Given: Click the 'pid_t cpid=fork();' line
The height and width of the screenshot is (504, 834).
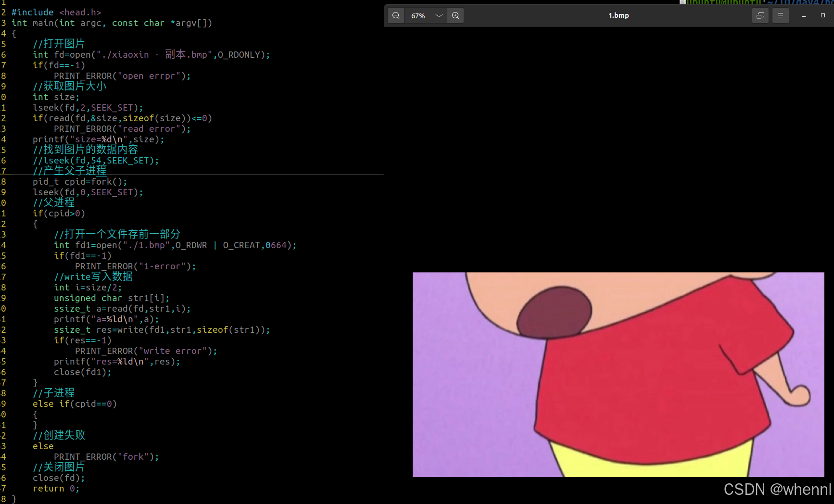Looking at the screenshot, I should (x=80, y=181).
